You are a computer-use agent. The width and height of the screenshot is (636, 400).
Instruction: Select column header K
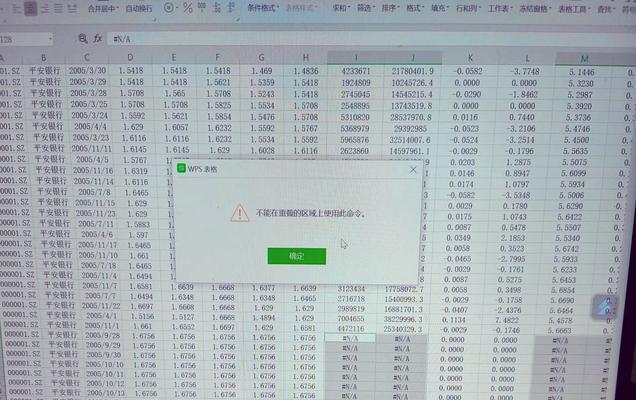(x=470, y=58)
